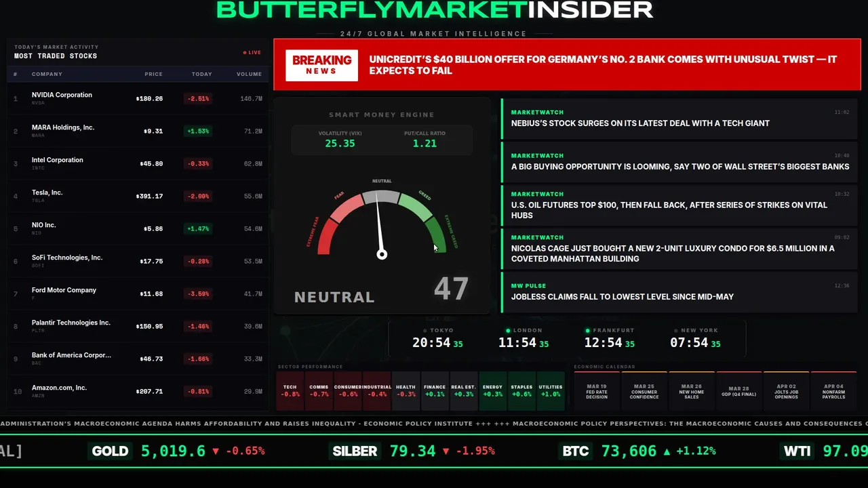Select the STAPLES sector tile

pyautogui.click(x=521, y=391)
